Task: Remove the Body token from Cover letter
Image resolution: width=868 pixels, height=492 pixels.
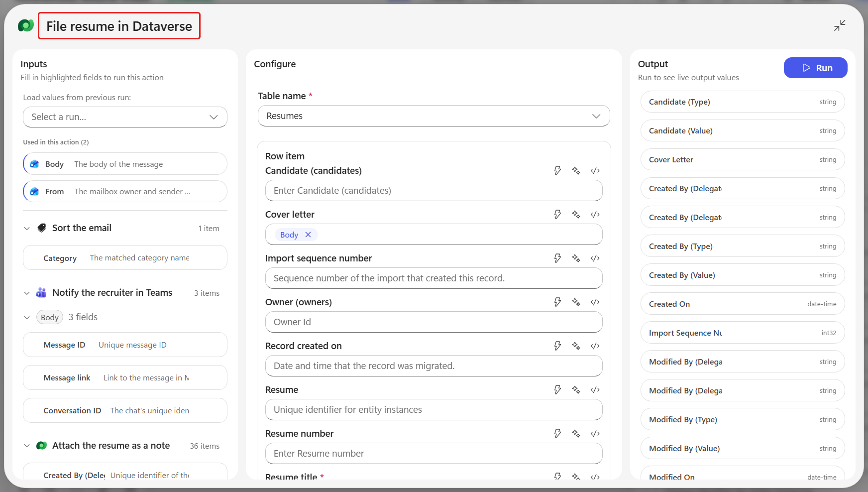Action: pyautogui.click(x=308, y=235)
